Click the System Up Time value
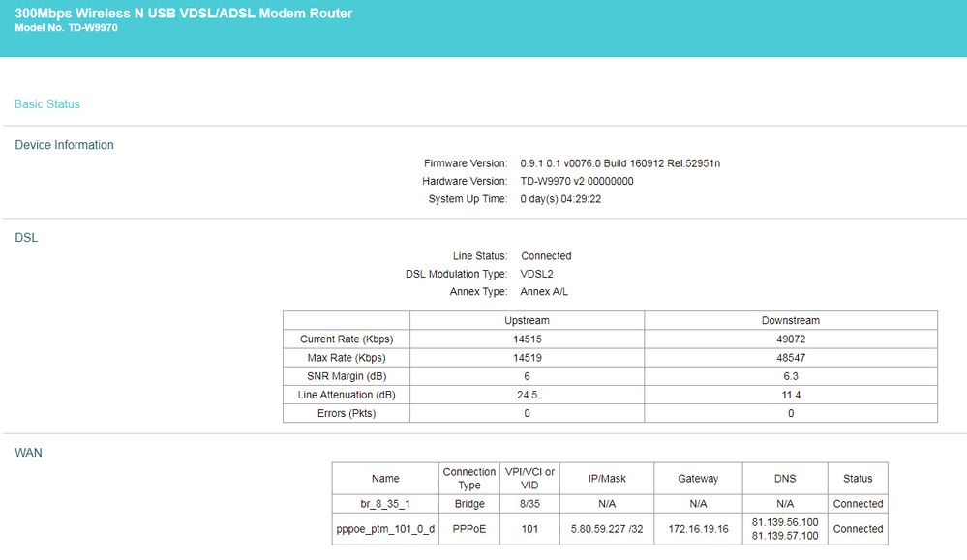This screenshot has width=967, height=560. pyautogui.click(x=560, y=199)
